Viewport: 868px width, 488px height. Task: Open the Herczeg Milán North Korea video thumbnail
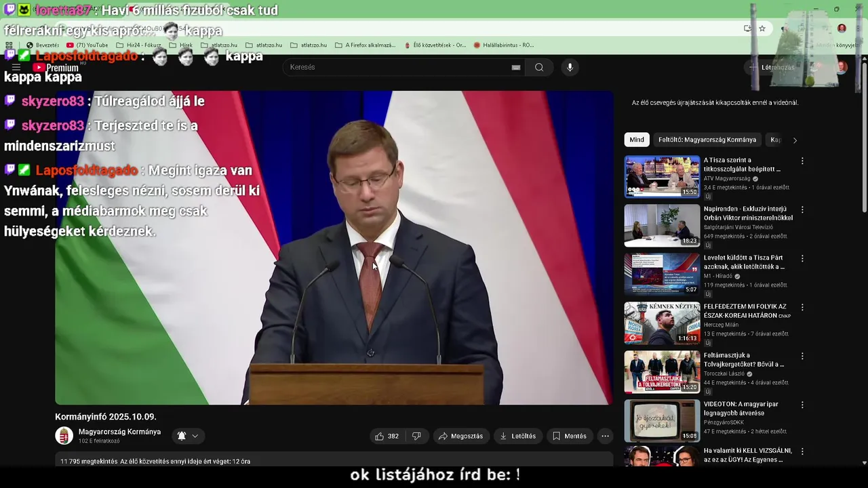662,323
